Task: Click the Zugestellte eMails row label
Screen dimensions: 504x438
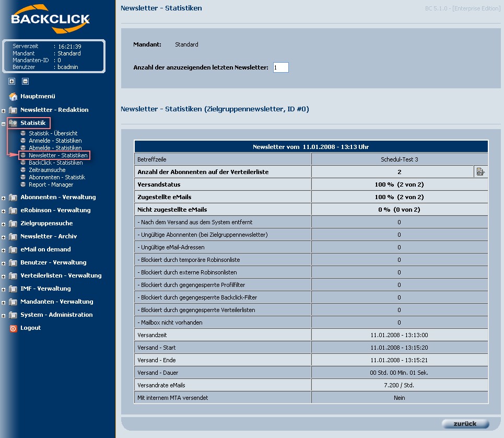Action: click(164, 197)
